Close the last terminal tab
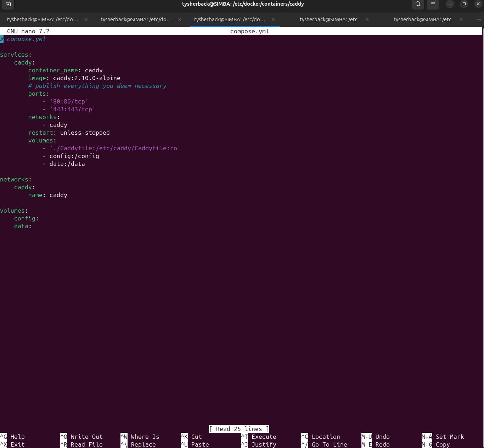Screen dimensions: 484x448 tap(461, 19)
